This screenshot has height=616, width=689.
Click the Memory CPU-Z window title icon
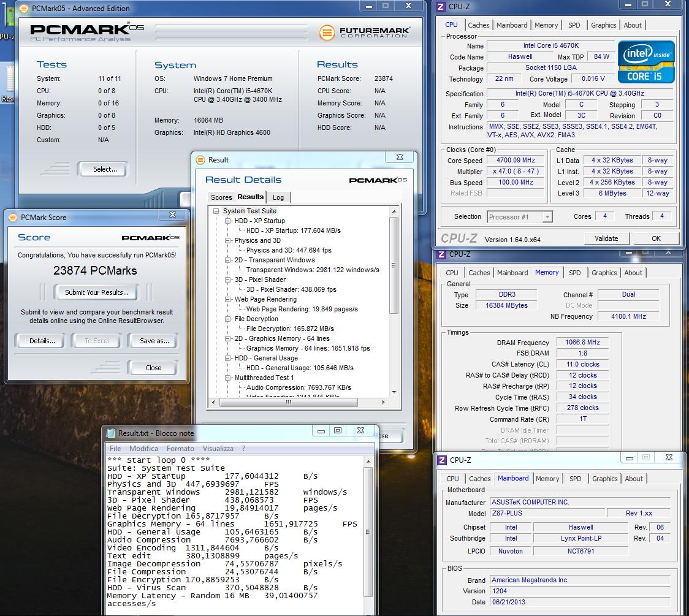coord(441,254)
